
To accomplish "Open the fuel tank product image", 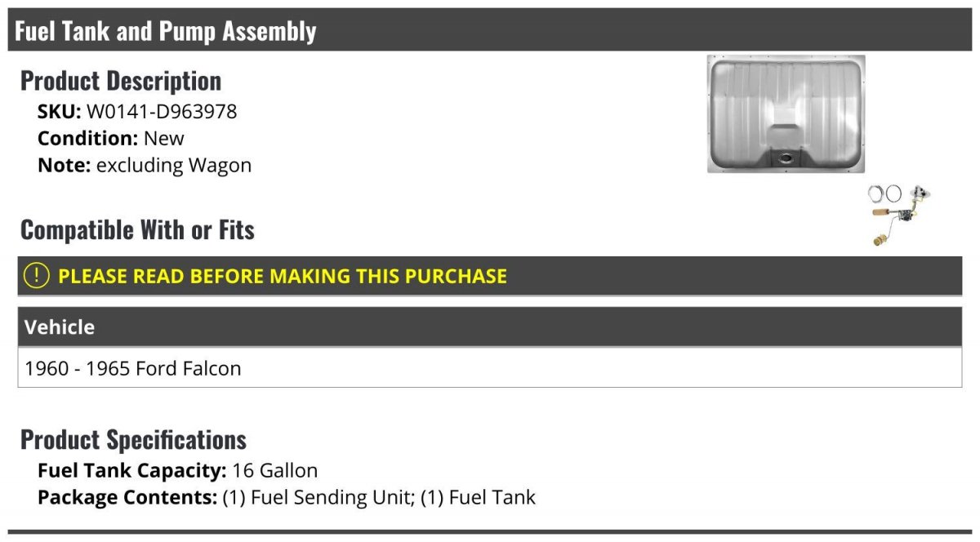I will coord(786,114).
